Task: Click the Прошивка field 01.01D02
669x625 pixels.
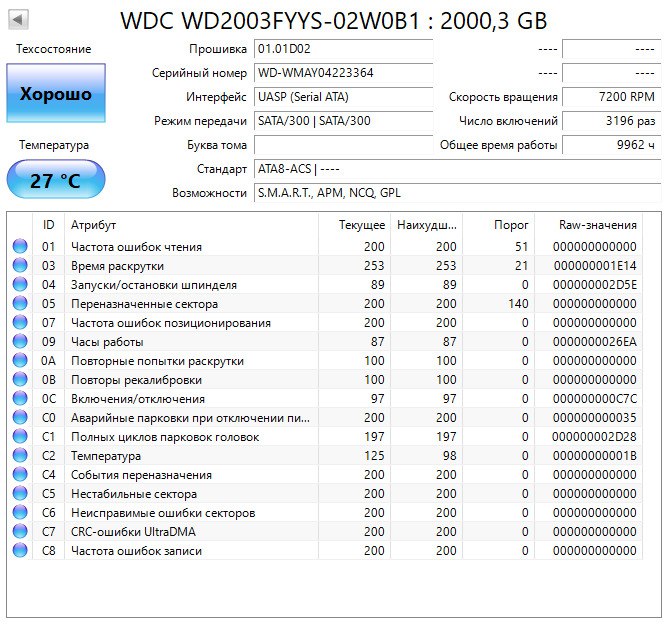Action: (x=343, y=49)
